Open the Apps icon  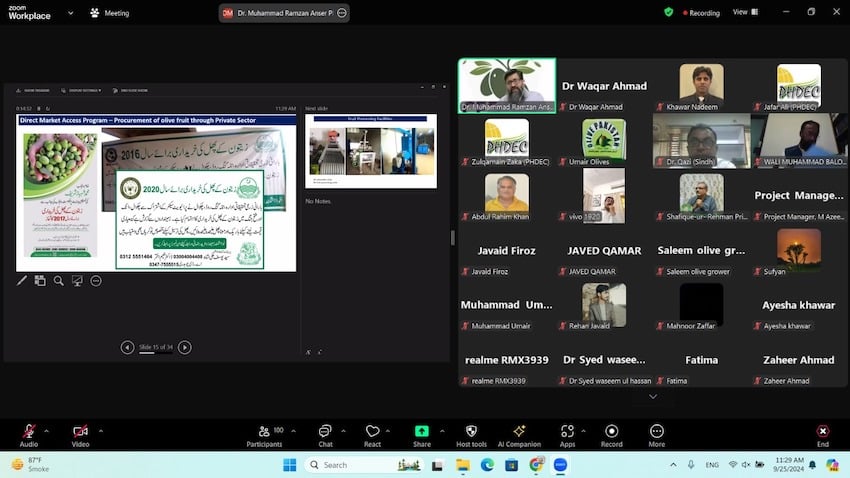(x=567, y=431)
